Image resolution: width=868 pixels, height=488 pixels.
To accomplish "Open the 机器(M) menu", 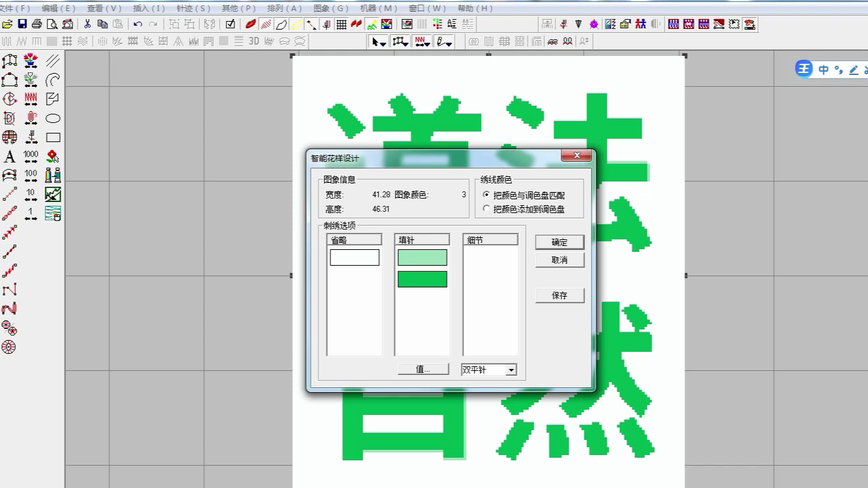I will [x=379, y=9].
